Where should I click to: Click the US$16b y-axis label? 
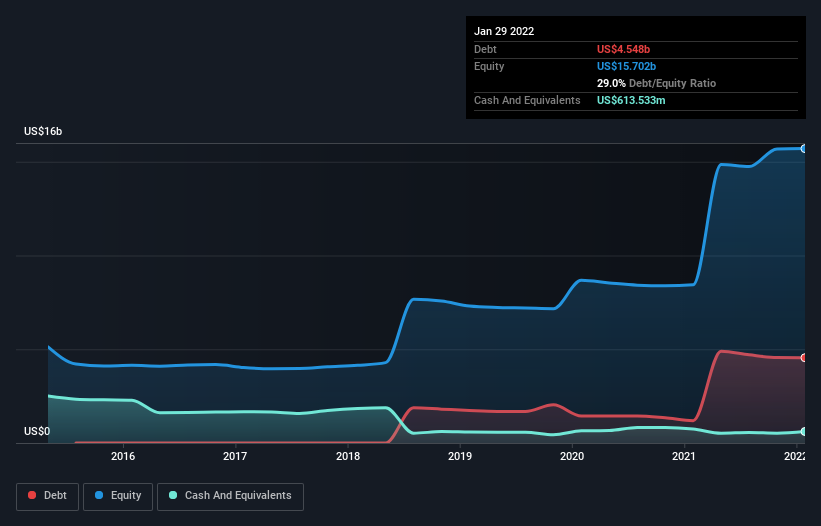pyautogui.click(x=43, y=131)
